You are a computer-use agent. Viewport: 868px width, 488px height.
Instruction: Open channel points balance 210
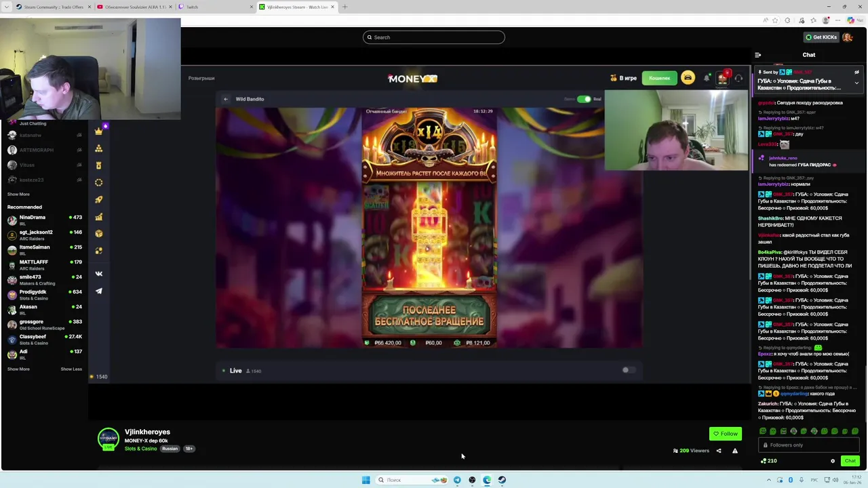coord(768,461)
